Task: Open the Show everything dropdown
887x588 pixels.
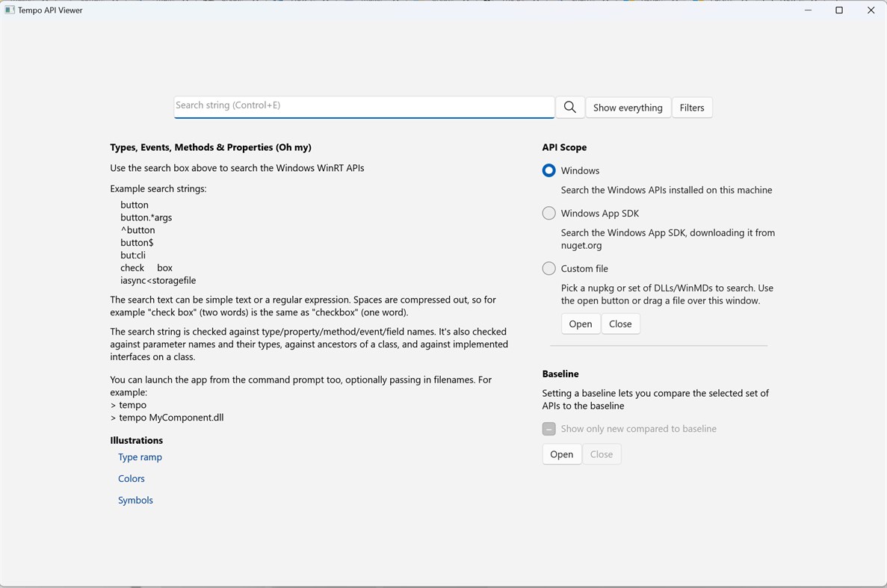Action: click(x=628, y=107)
